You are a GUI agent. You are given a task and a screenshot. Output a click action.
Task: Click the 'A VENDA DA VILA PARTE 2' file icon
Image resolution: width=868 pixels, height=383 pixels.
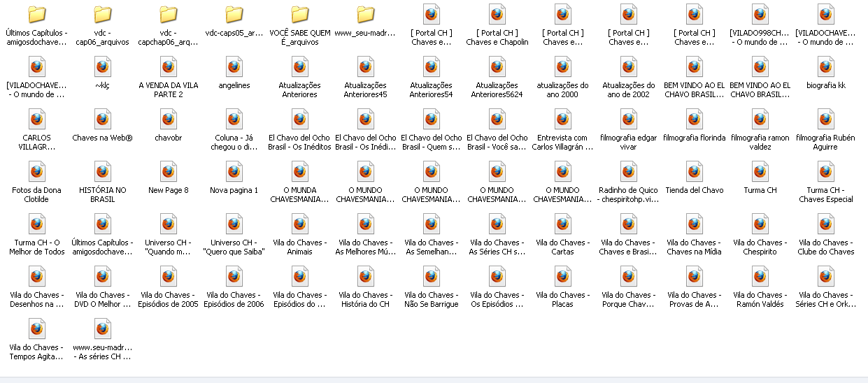pyautogui.click(x=168, y=67)
